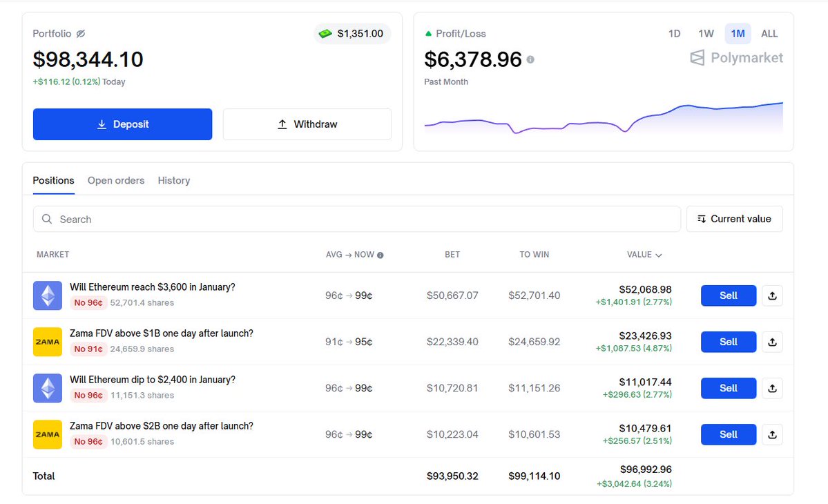Share the Ethereum dip to $2,400 position
Viewport: 828px width, 504px height.
click(x=772, y=388)
